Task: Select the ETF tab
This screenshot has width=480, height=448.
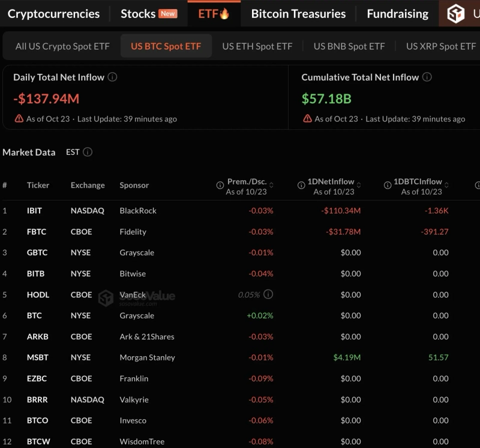Action: (214, 14)
